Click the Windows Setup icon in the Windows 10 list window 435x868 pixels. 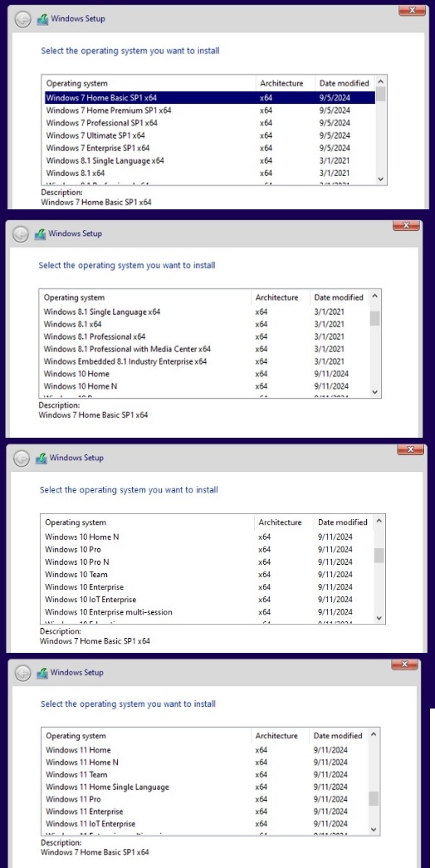(x=41, y=459)
